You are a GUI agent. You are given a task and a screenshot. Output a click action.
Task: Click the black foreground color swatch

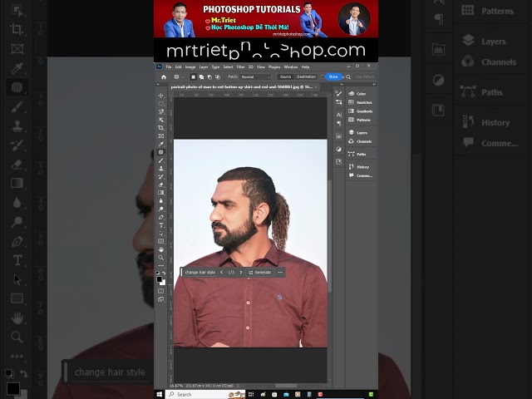[x=159, y=279]
